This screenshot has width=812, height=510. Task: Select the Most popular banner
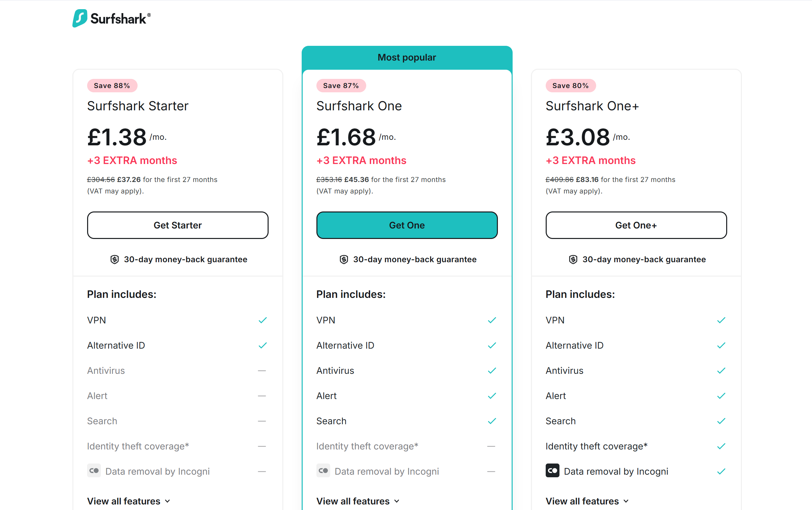pyautogui.click(x=407, y=57)
